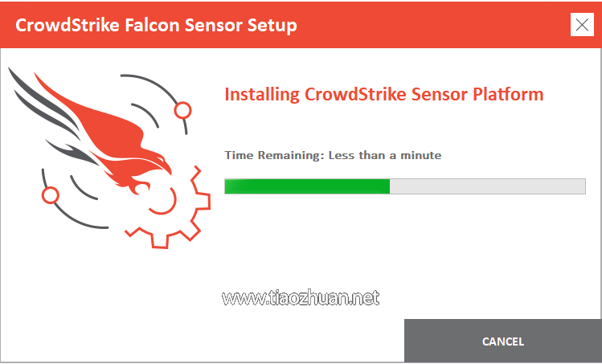Click the 'Time Remaining: Less than a minute' label
602x364 pixels.
[x=333, y=155]
